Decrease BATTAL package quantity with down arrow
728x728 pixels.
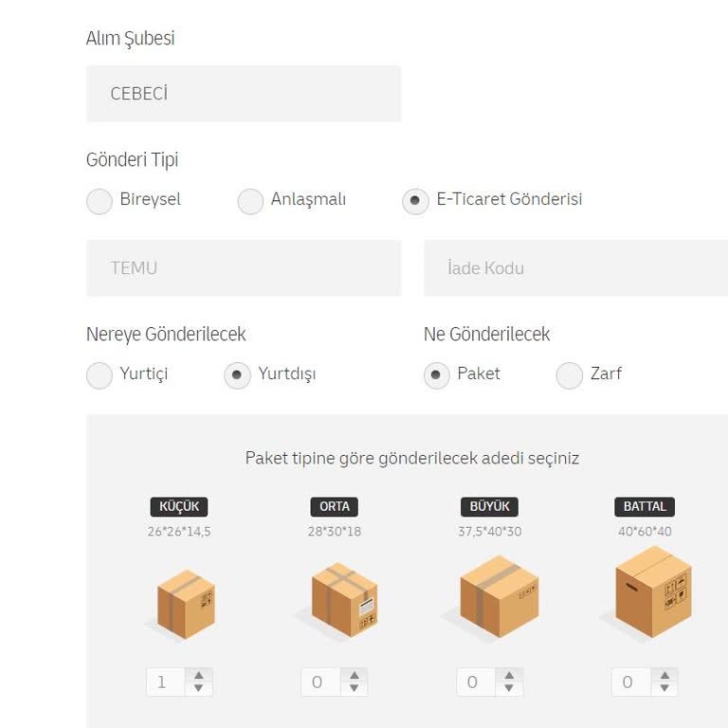coord(664,688)
